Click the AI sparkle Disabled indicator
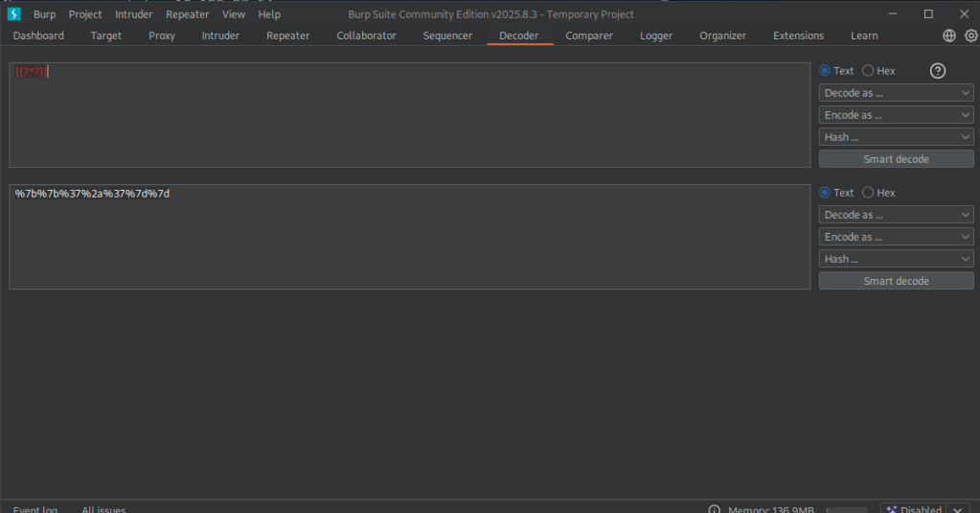980x513 pixels. (913, 509)
